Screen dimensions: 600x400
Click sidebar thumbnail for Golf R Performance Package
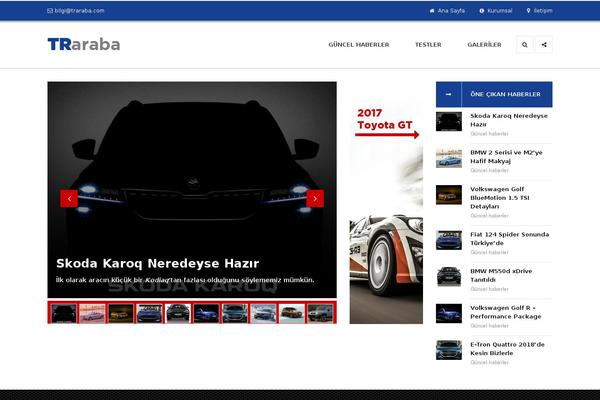pyautogui.click(x=449, y=313)
